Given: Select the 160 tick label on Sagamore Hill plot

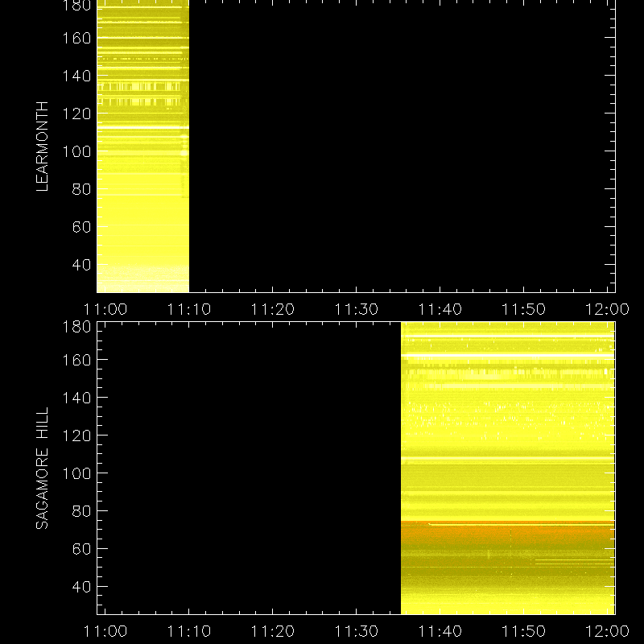Looking at the screenshot, I should click(76, 360).
